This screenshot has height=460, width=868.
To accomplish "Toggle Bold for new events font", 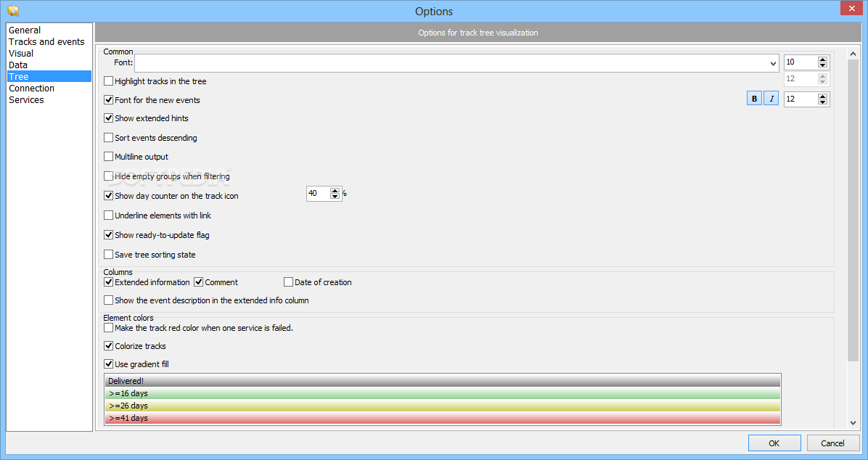I will [x=754, y=99].
